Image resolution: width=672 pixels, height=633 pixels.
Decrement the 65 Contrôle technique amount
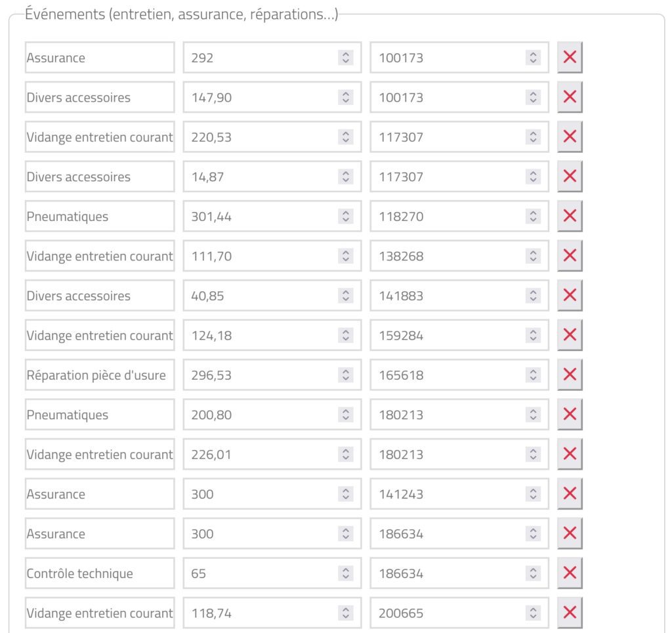(x=346, y=577)
